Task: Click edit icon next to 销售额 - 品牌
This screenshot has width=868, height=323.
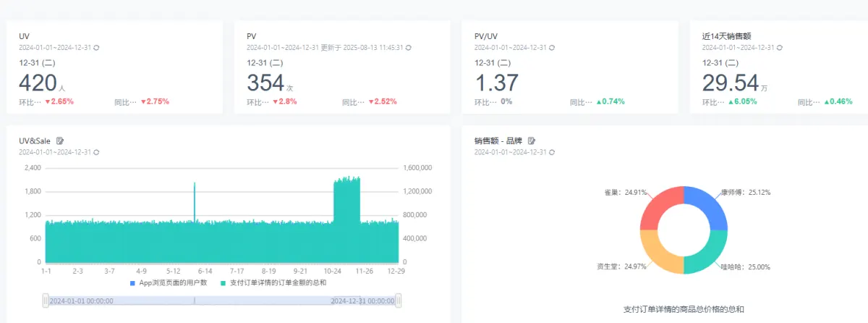Action: tap(532, 140)
